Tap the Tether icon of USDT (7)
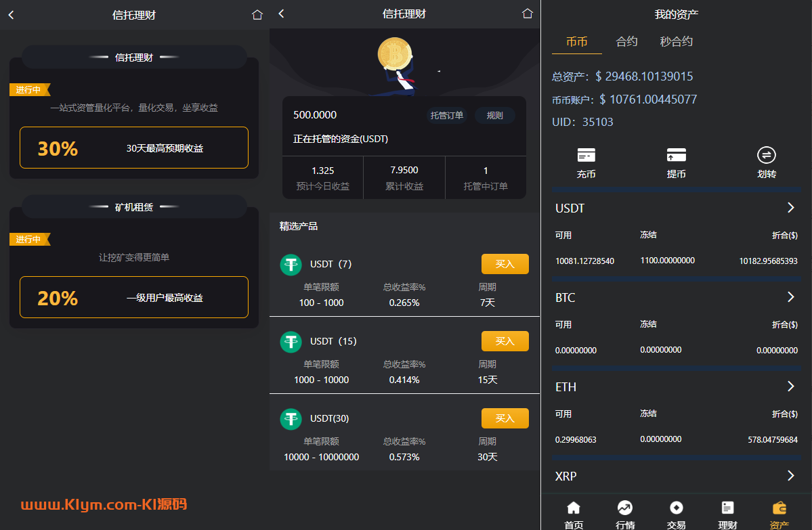 (291, 265)
